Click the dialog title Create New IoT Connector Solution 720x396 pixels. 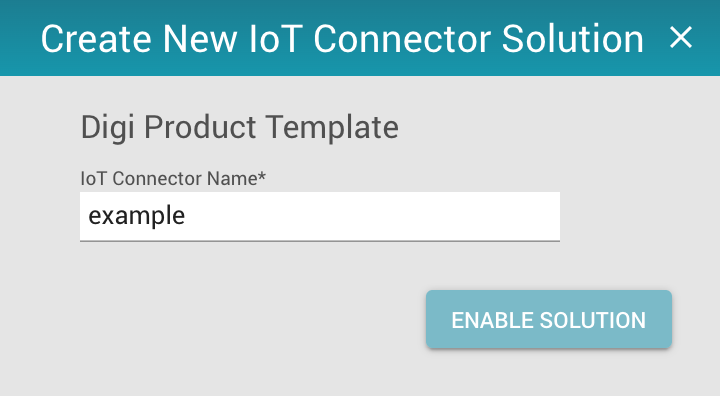click(x=342, y=39)
